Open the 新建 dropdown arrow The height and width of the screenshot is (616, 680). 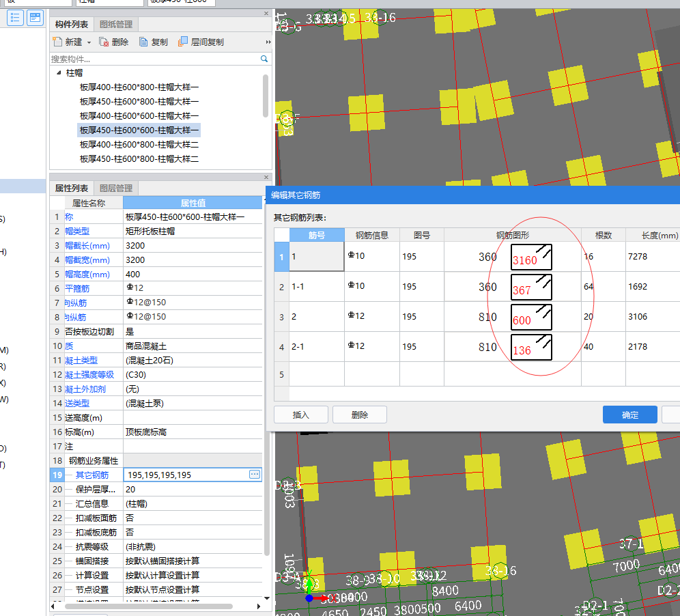(89, 42)
